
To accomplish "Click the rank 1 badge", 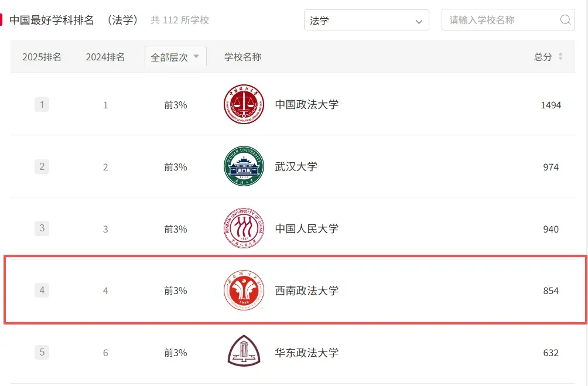I will click(x=42, y=105).
